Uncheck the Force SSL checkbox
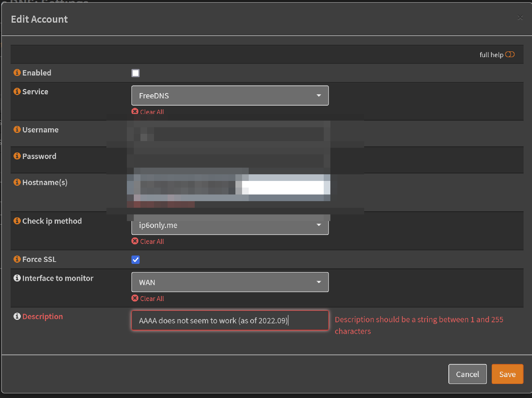 tap(135, 260)
